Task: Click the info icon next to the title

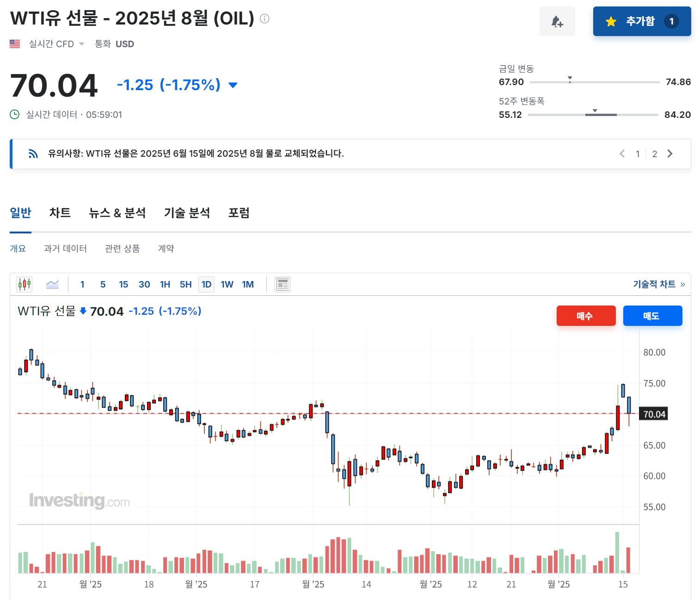Action: click(264, 18)
